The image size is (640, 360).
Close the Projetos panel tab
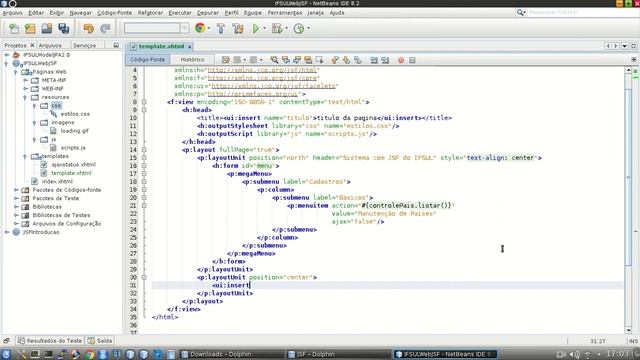pyautogui.click(x=32, y=45)
